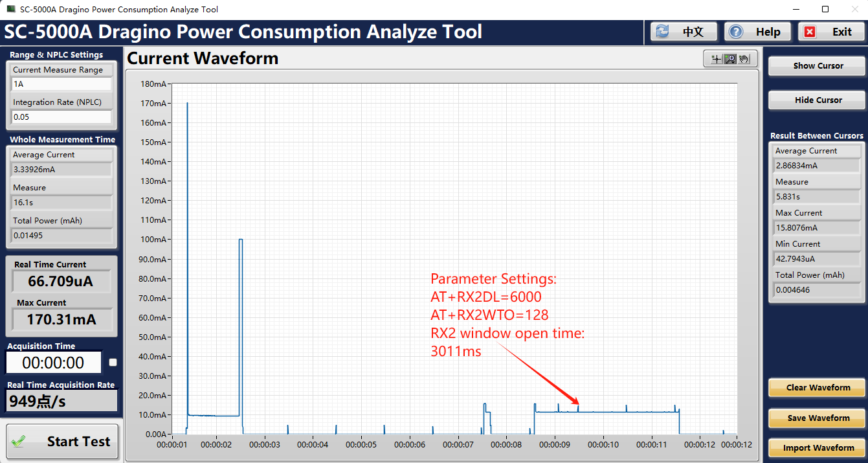Click Import Waveform
This screenshot has height=463, width=868.
pos(817,448)
